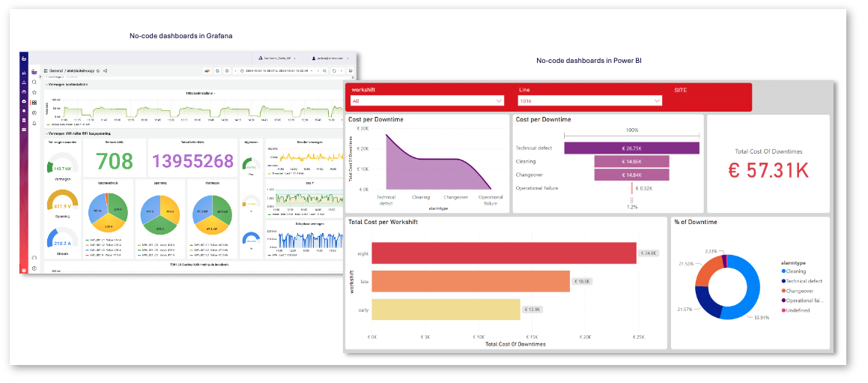Open the refresh interval dropdown arrow in Grafana

[342, 71]
